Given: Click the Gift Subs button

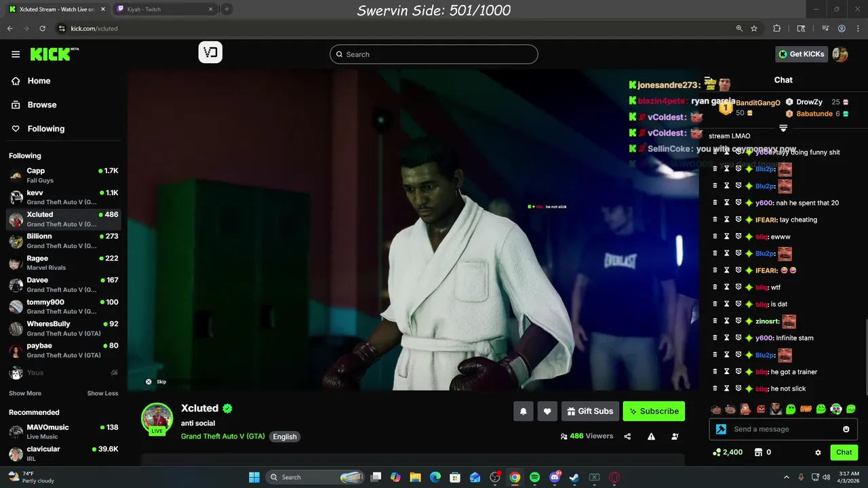Looking at the screenshot, I should pos(590,411).
